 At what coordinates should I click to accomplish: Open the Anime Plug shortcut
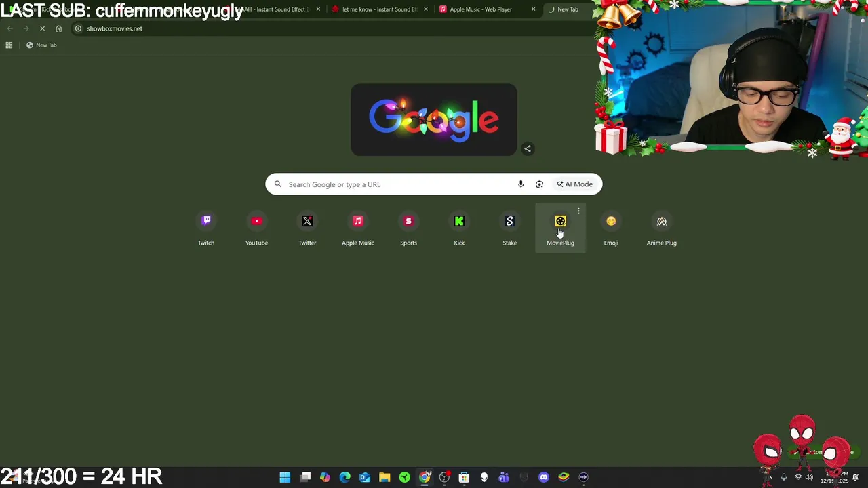pos(662,229)
